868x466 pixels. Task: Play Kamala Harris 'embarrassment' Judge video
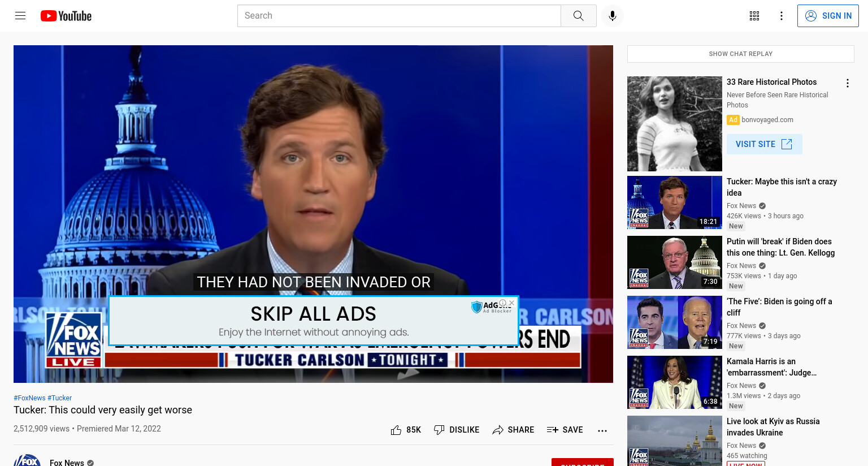tap(771, 367)
